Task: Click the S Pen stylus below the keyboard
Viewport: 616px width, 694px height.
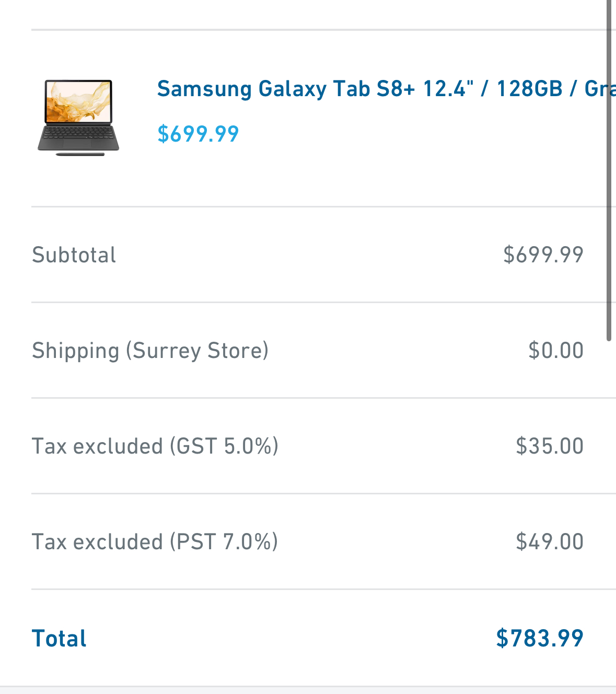Action: 80,154
